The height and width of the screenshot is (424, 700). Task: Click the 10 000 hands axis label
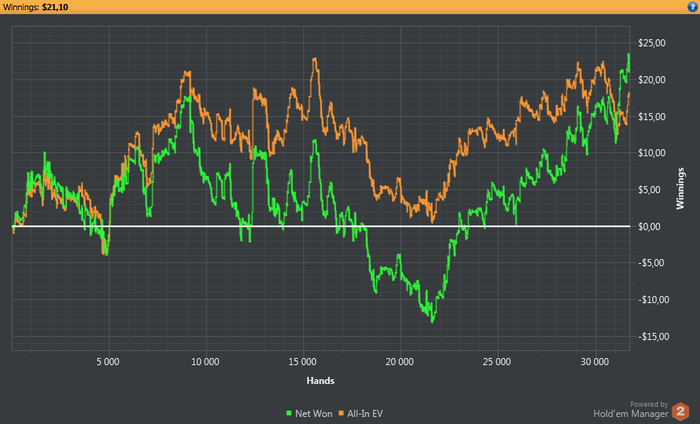(x=205, y=362)
